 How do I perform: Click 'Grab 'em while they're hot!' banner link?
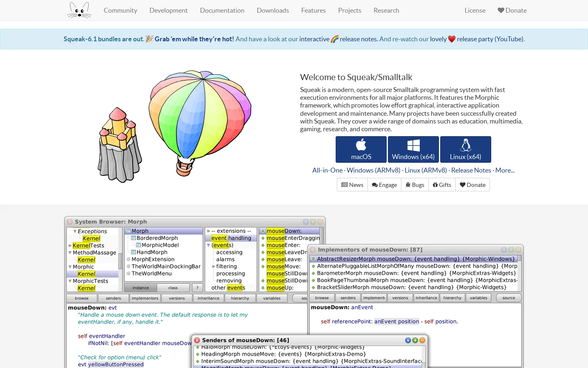[194, 39]
